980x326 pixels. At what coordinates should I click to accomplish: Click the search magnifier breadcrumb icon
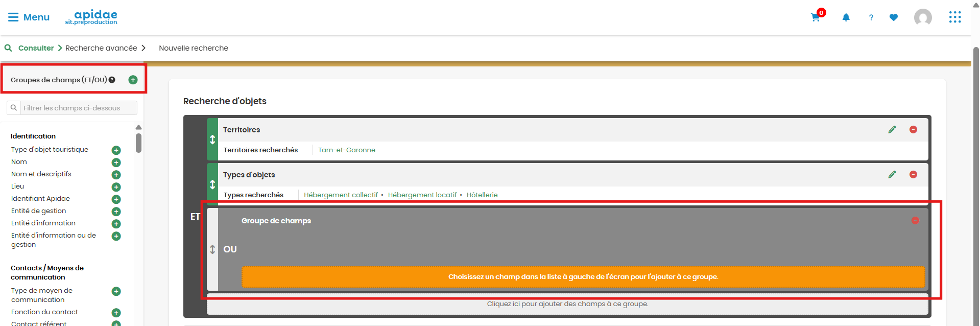click(8, 48)
